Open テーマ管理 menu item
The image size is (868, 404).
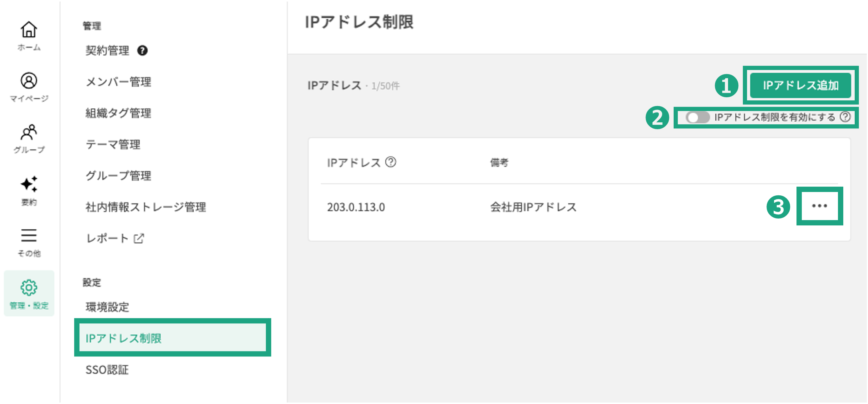(113, 144)
